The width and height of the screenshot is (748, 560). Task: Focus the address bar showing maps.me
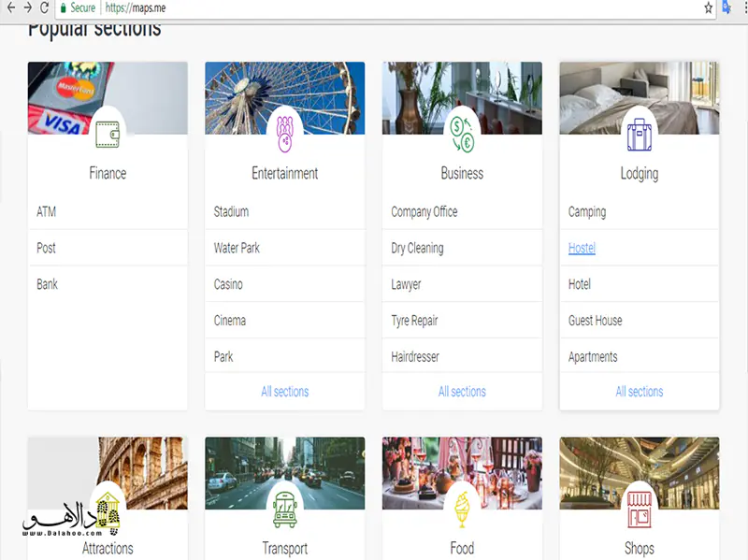pos(385,8)
